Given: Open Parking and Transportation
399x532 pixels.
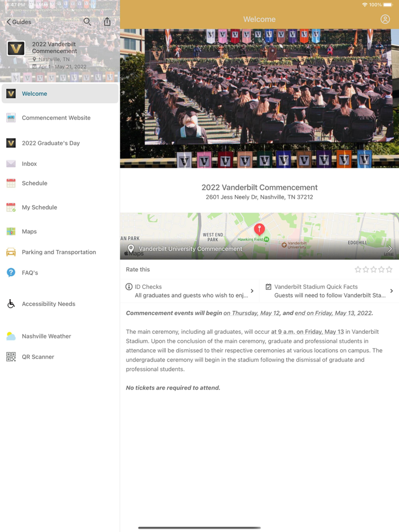Looking at the screenshot, I should tap(60, 252).
